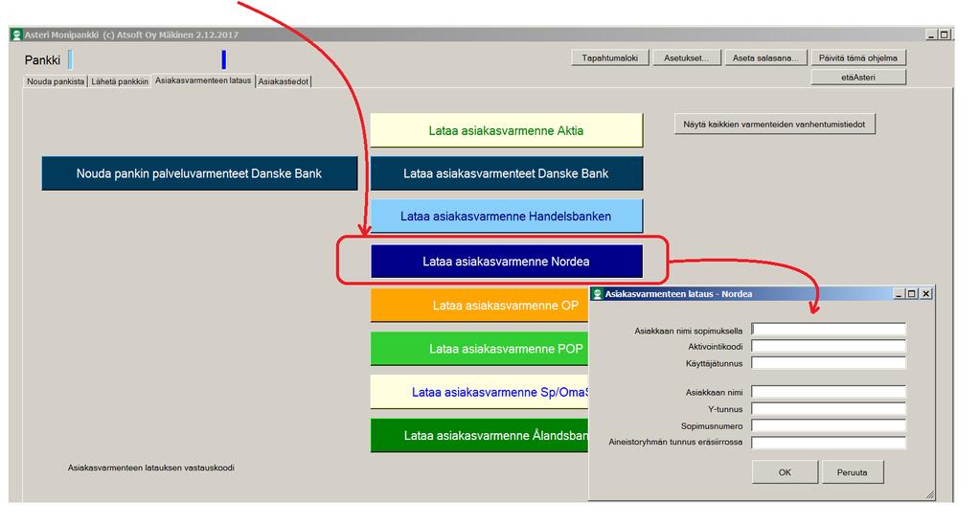Open the Nouda pankista tab
The image size is (980, 526).
(56, 81)
